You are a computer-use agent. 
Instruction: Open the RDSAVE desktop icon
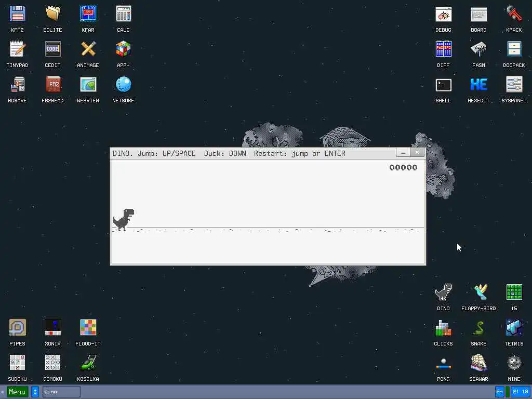click(17, 85)
